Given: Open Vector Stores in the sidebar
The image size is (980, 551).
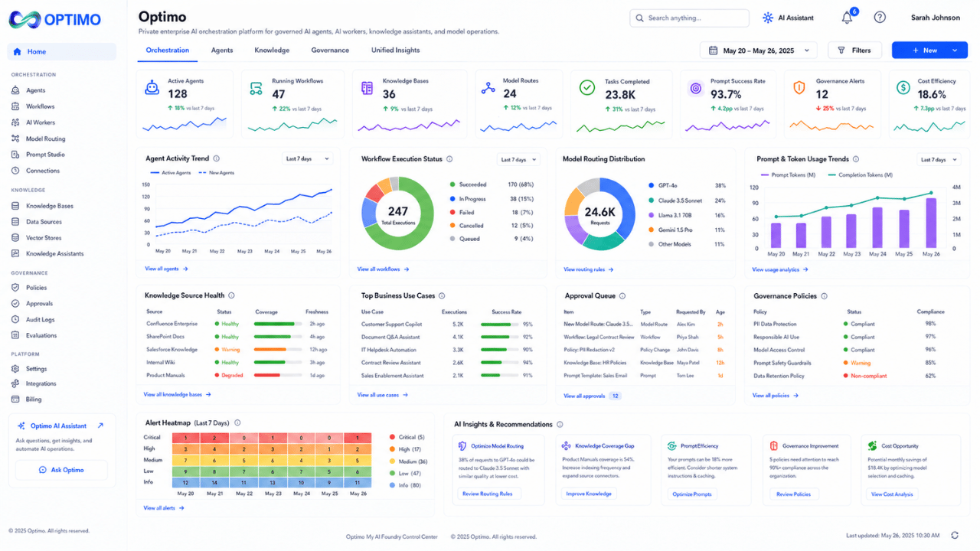Looking at the screenshot, I should click(x=43, y=238).
